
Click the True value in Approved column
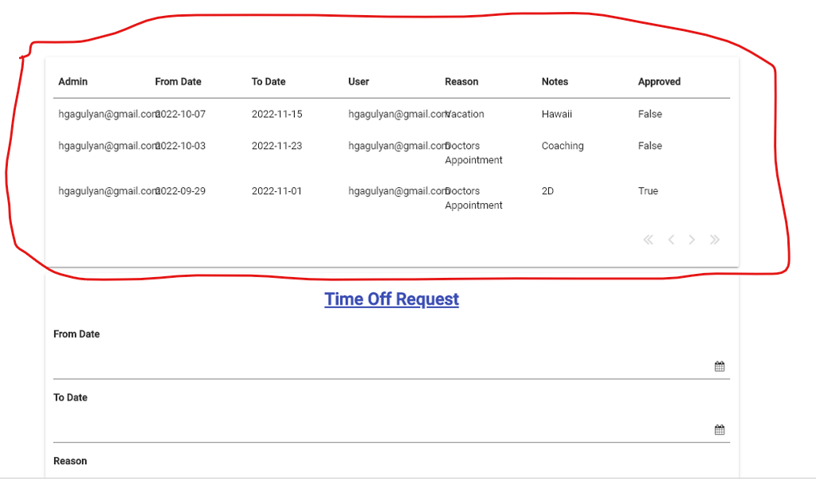648,191
